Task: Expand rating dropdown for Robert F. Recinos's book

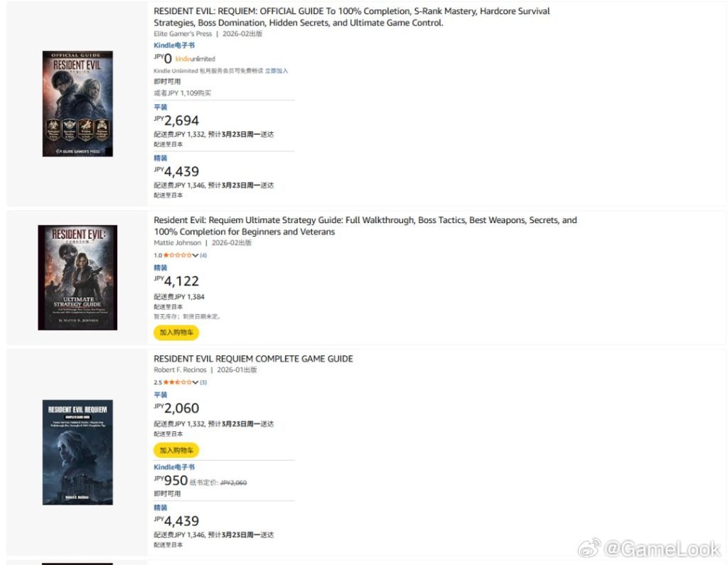Action: tap(196, 382)
